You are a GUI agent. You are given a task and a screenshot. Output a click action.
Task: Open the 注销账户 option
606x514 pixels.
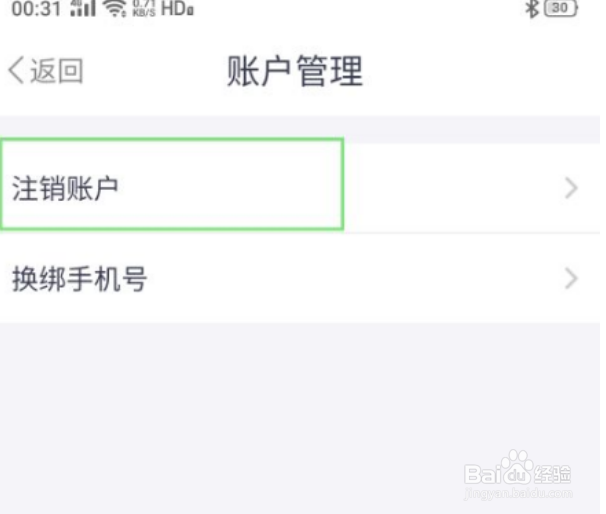point(300,188)
